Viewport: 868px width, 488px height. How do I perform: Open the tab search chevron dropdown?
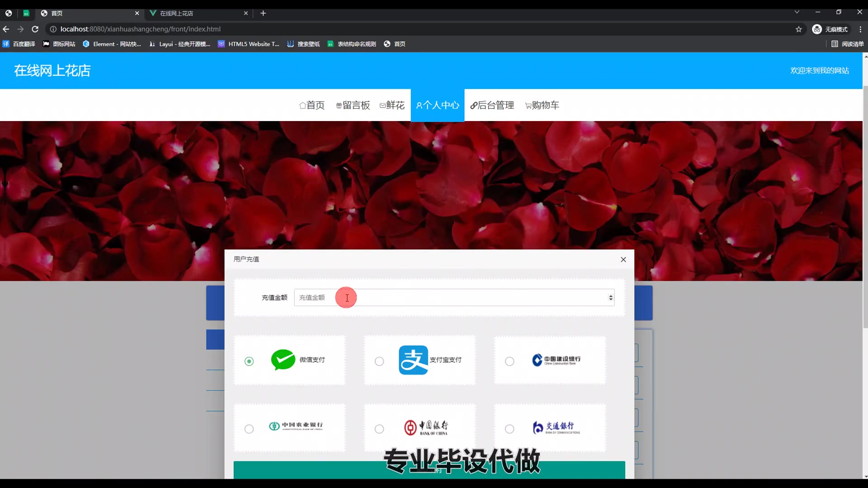pos(797,12)
